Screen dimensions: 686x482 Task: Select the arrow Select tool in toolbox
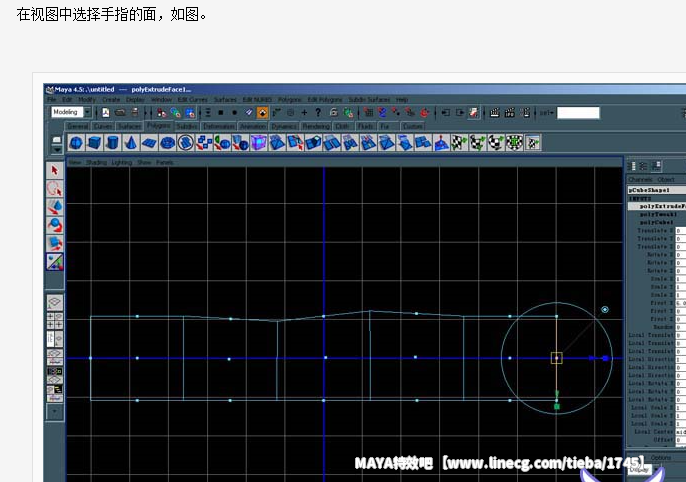tap(55, 170)
